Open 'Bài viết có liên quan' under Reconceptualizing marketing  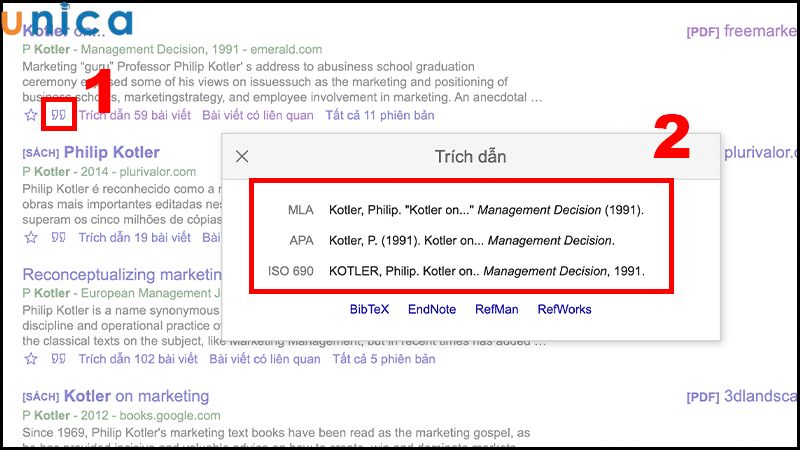265,359
